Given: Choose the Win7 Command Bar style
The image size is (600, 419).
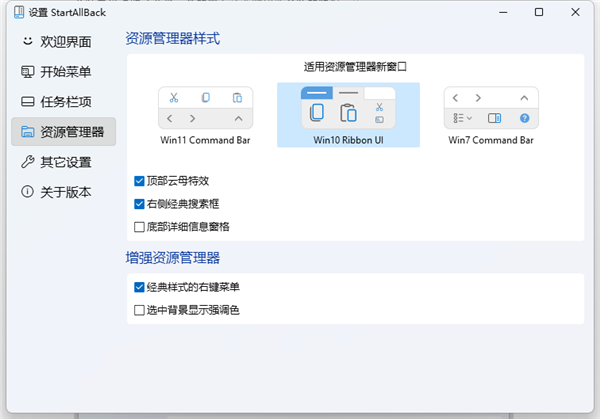Looking at the screenshot, I should [x=491, y=115].
